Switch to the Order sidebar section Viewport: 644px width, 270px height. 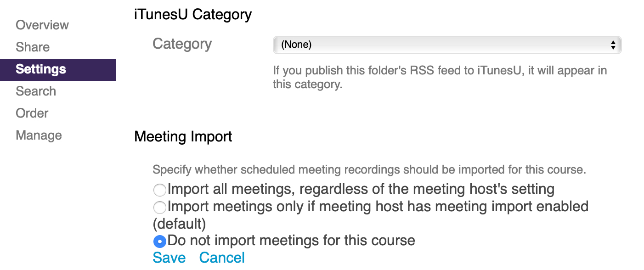32,113
